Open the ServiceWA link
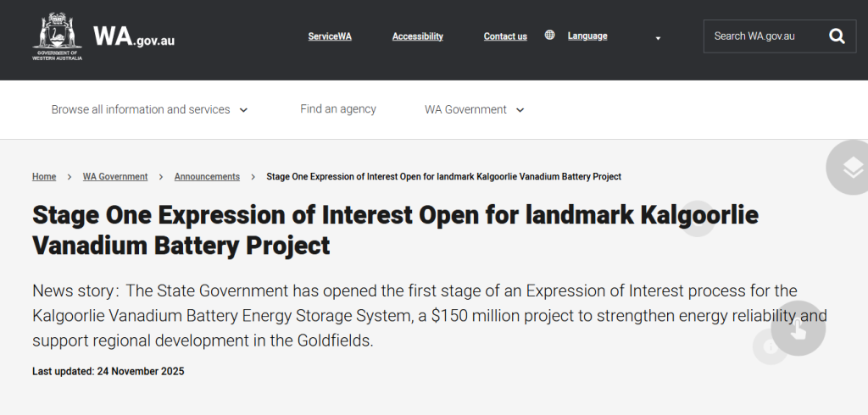The image size is (868, 415). coord(330,36)
